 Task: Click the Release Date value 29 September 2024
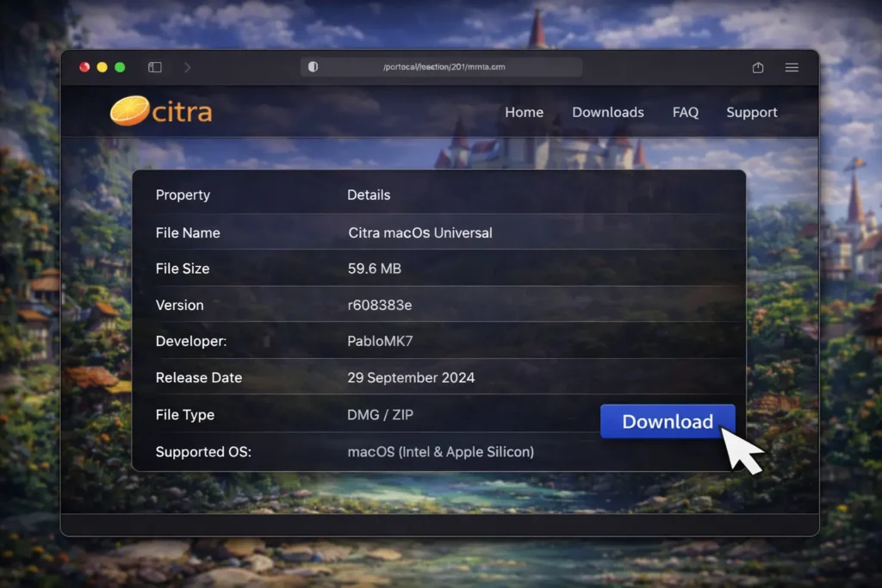(411, 377)
